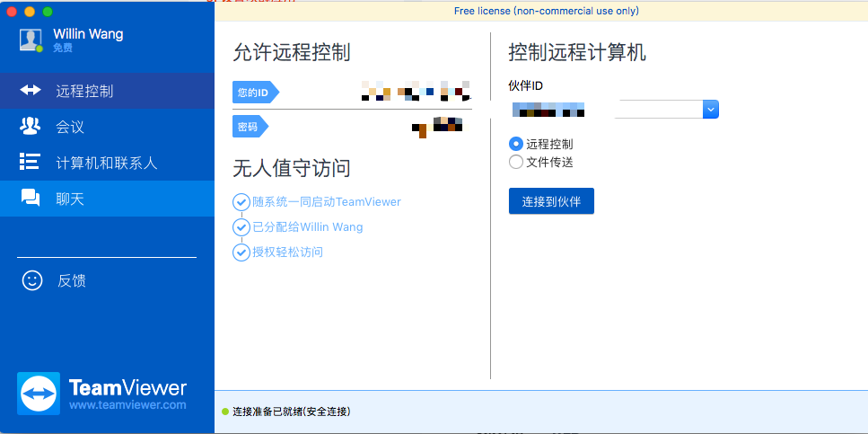Click the Willin Wang account name

coord(88,34)
